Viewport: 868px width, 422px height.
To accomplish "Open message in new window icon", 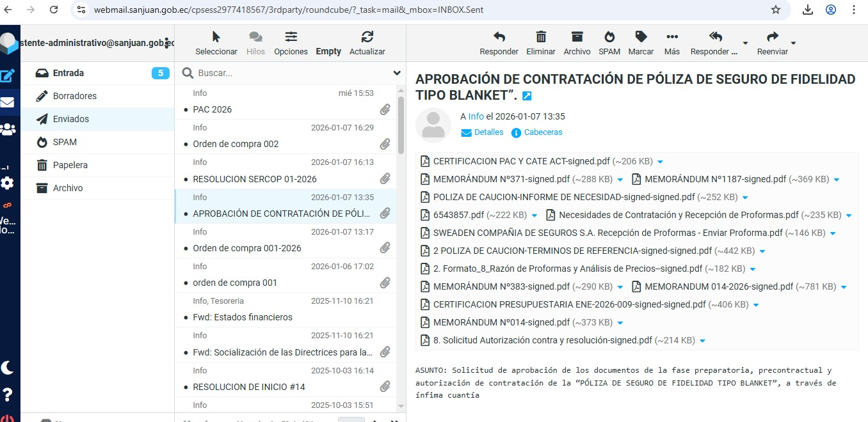I will point(527,96).
